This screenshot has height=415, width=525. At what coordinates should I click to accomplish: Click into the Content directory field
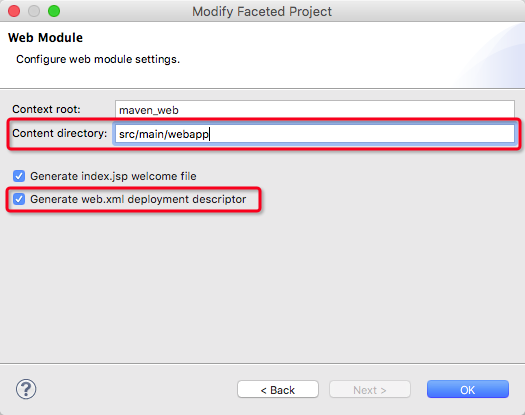pos(315,134)
